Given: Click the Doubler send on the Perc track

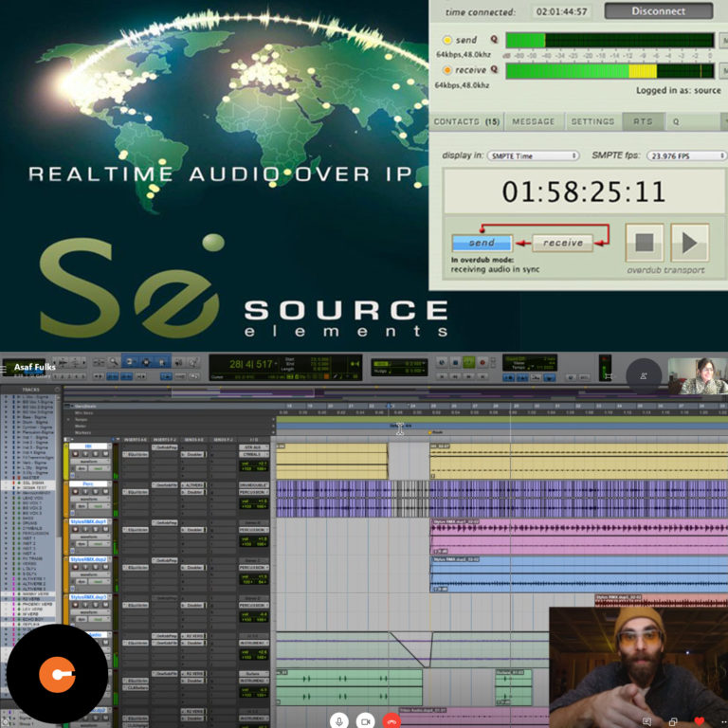Looking at the screenshot, I should (x=193, y=492).
